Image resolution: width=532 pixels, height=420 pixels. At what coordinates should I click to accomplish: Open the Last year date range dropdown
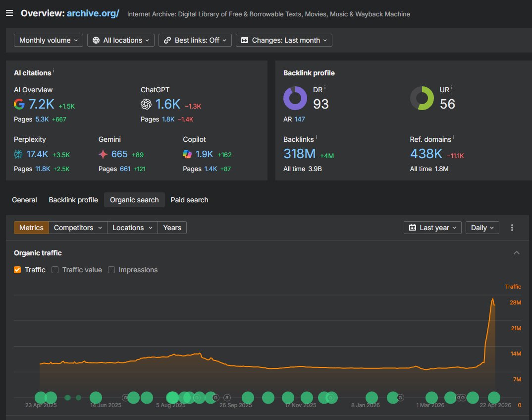point(432,228)
